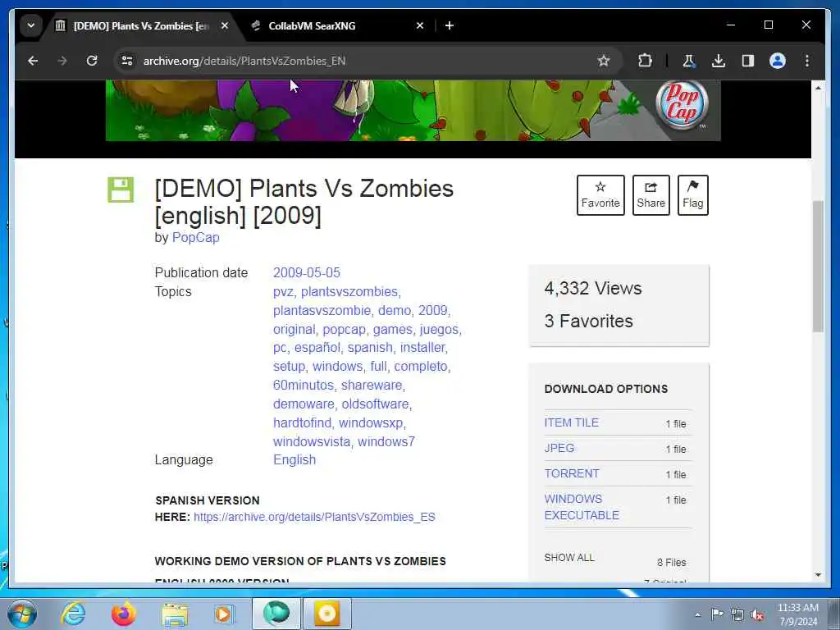Click the 2009-05-05 publication date link
The image size is (840, 630).
(x=307, y=272)
